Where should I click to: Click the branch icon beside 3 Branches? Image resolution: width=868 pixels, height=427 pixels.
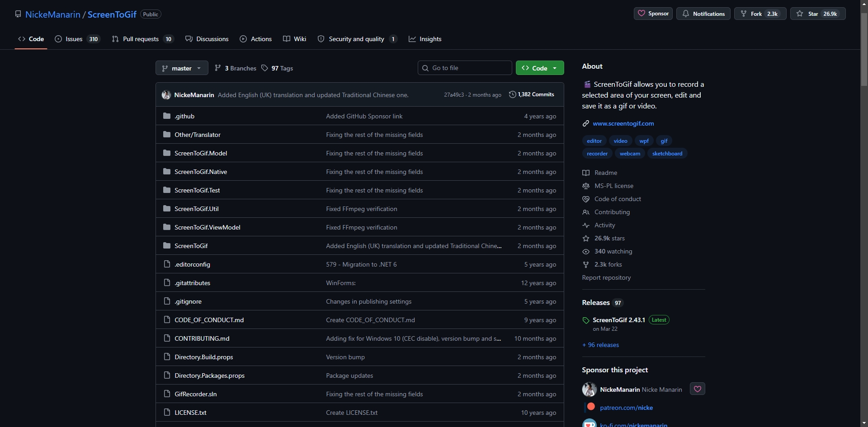218,68
